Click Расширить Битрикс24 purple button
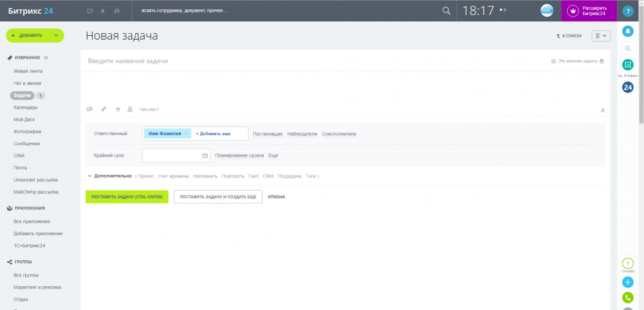The image size is (644, 310). [x=589, y=11]
